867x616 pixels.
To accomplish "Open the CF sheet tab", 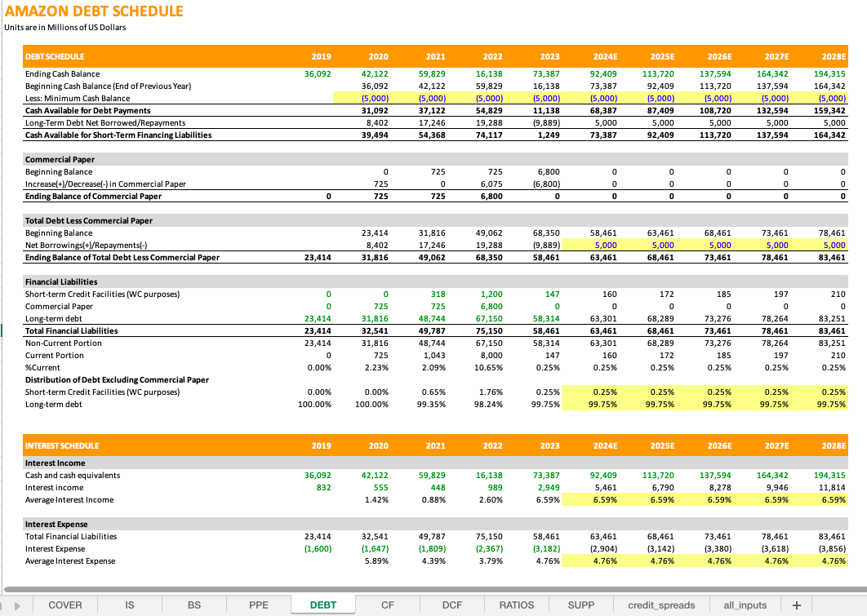I will (388, 605).
